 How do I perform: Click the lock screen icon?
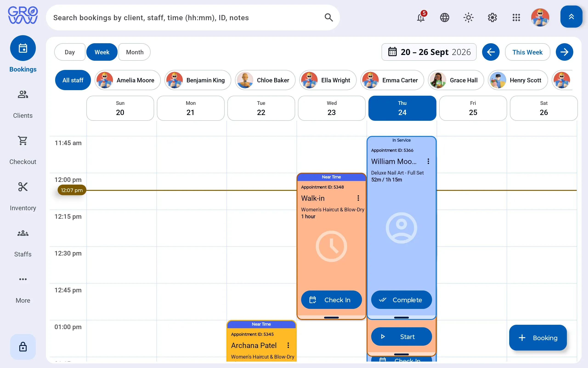click(23, 347)
